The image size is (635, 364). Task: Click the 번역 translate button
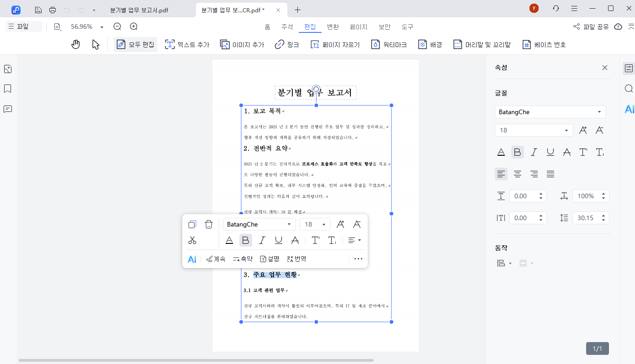click(x=296, y=259)
